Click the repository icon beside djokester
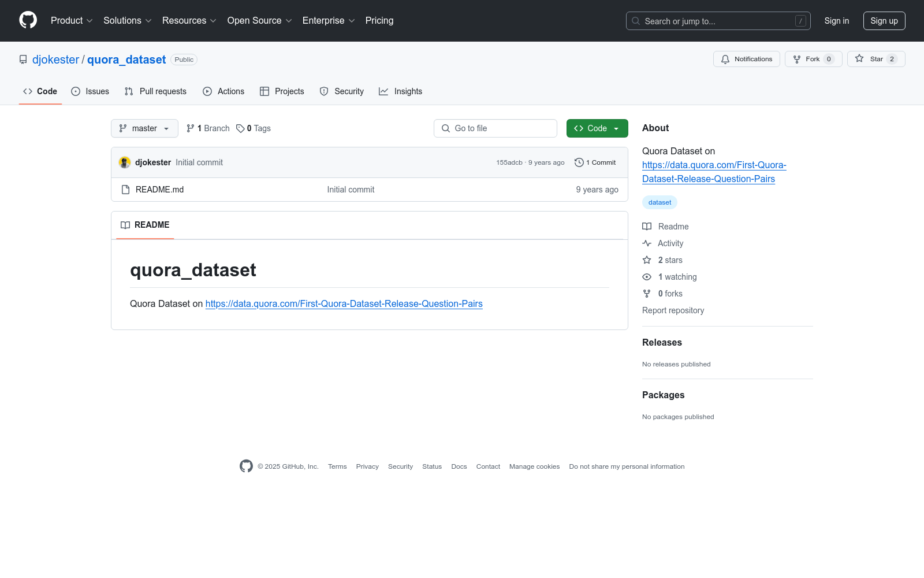This screenshot has height=578, width=924. pyautogui.click(x=23, y=60)
